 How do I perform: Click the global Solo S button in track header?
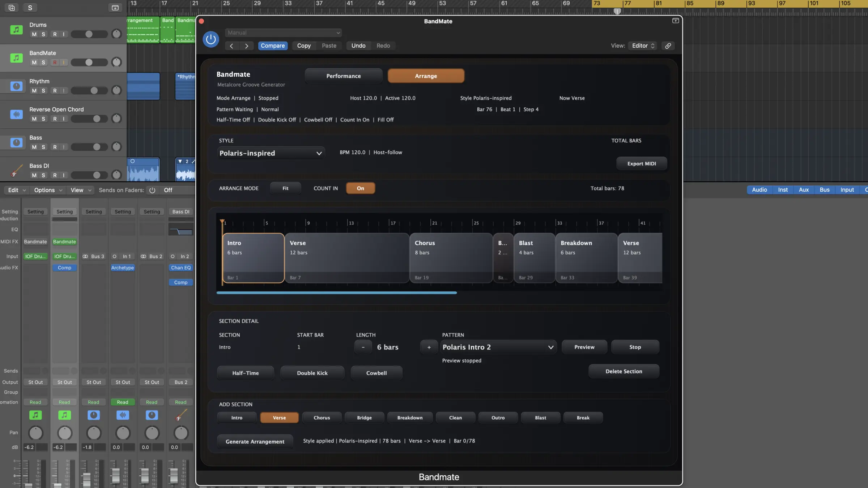30,8
